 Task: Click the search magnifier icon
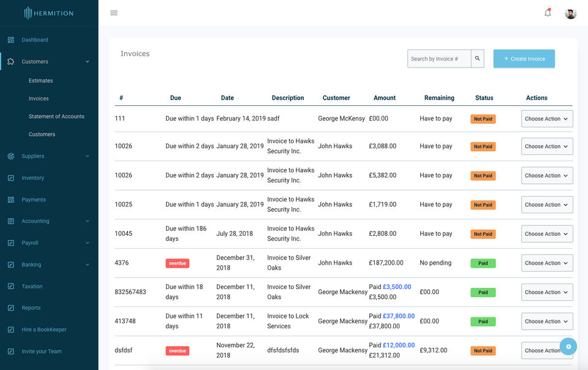[477, 58]
